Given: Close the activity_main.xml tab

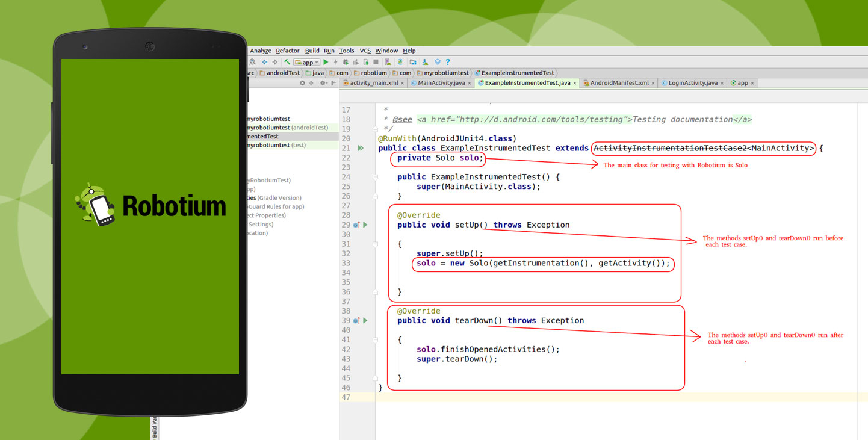Looking at the screenshot, I should point(402,83).
